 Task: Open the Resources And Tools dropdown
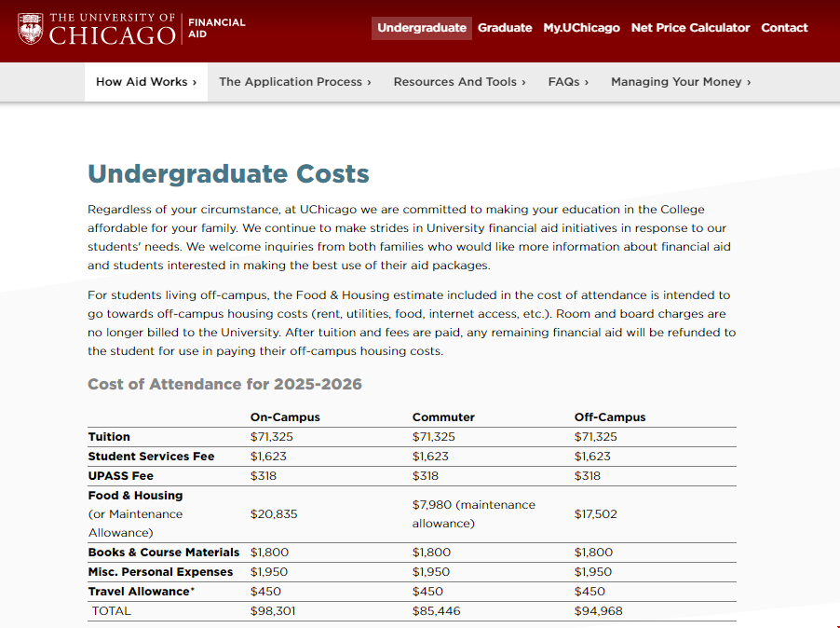coord(459,82)
